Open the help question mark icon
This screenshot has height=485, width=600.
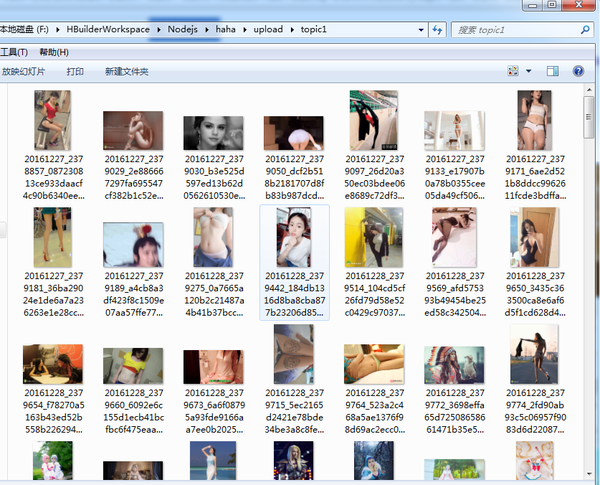coord(578,71)
